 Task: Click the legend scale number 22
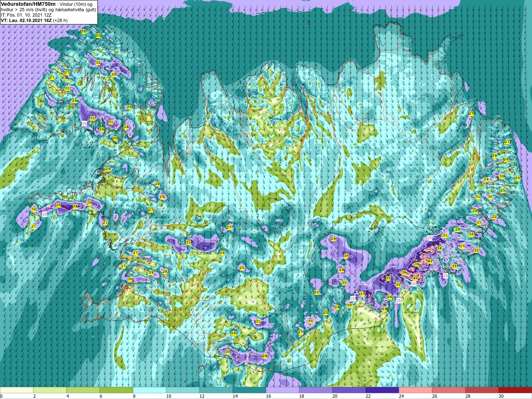[368, 396]
